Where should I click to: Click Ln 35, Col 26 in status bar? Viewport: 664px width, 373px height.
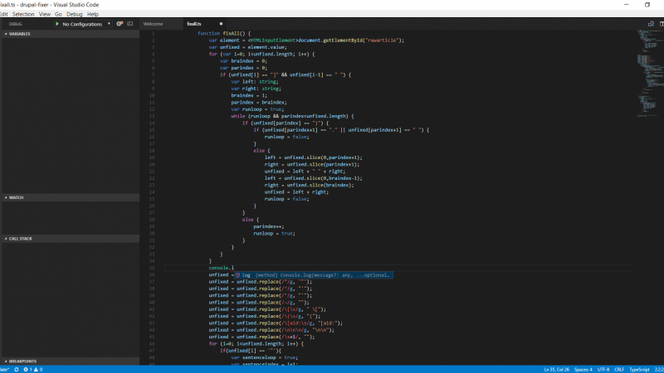tap(556, 370)
